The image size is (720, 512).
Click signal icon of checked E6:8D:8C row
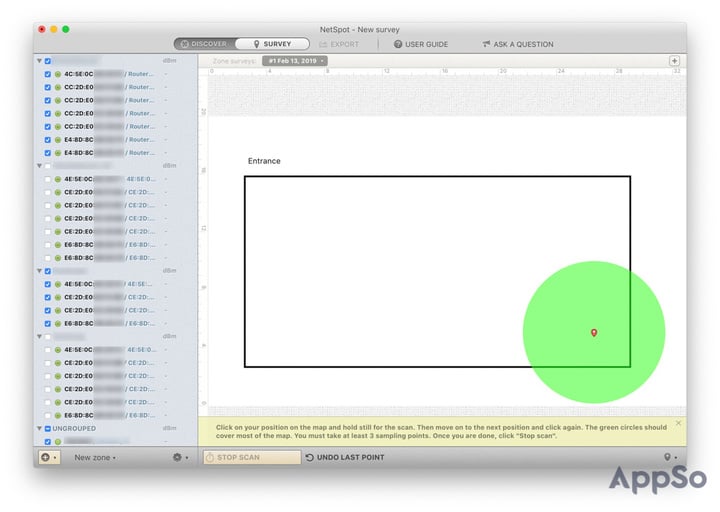(x=58, y=324)
